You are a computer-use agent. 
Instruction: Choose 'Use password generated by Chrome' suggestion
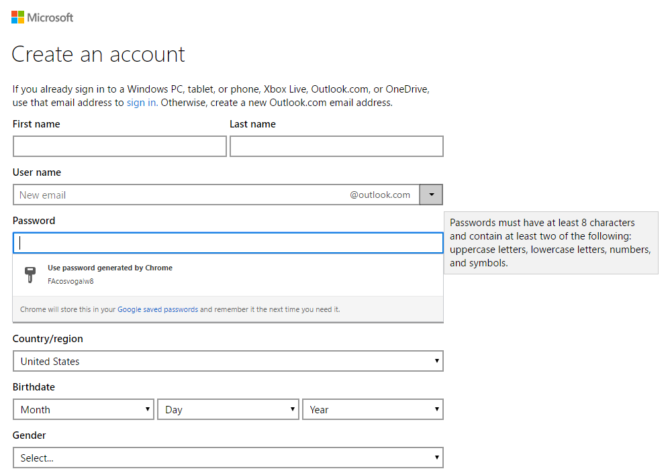(228, 275)
